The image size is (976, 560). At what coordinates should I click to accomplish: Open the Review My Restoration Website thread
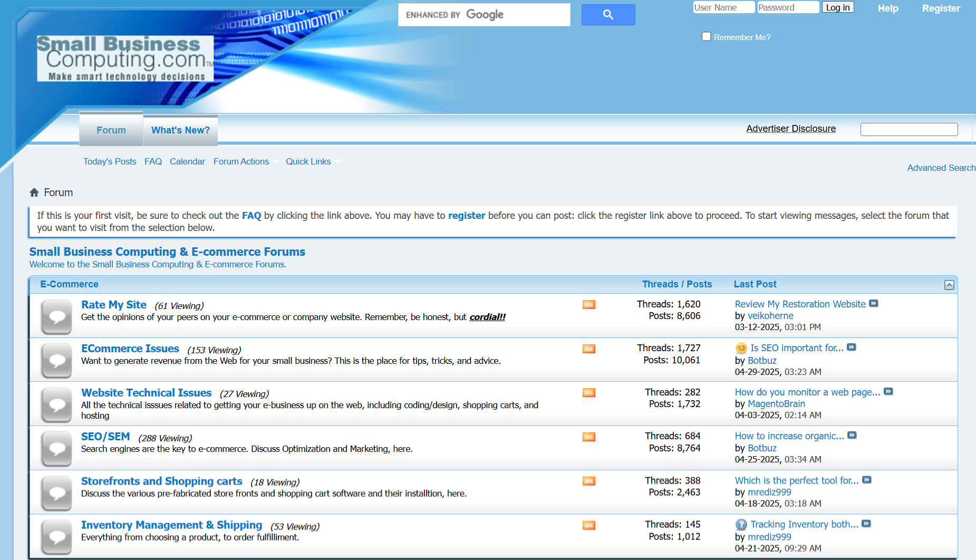[800, 304]
